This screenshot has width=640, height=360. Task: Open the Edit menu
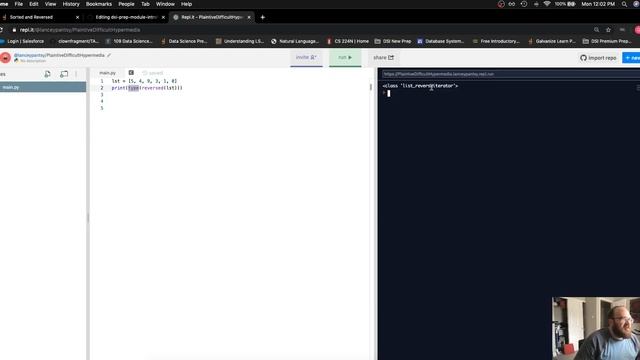33,4
